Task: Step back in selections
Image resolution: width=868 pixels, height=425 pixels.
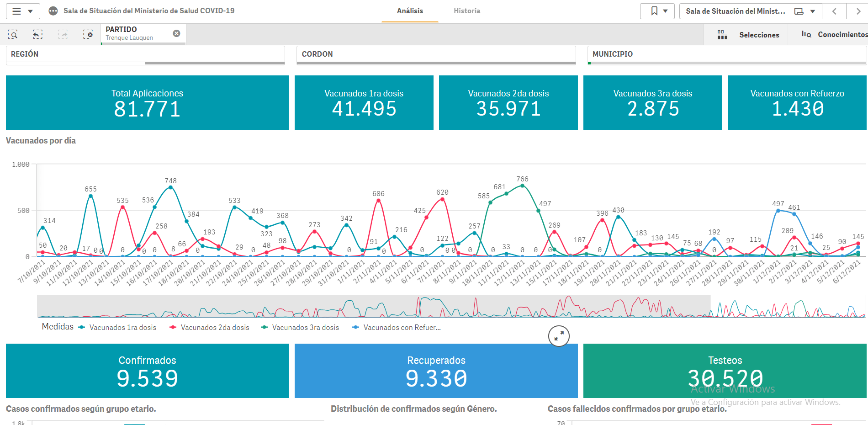Action: (x=37, y=34)
